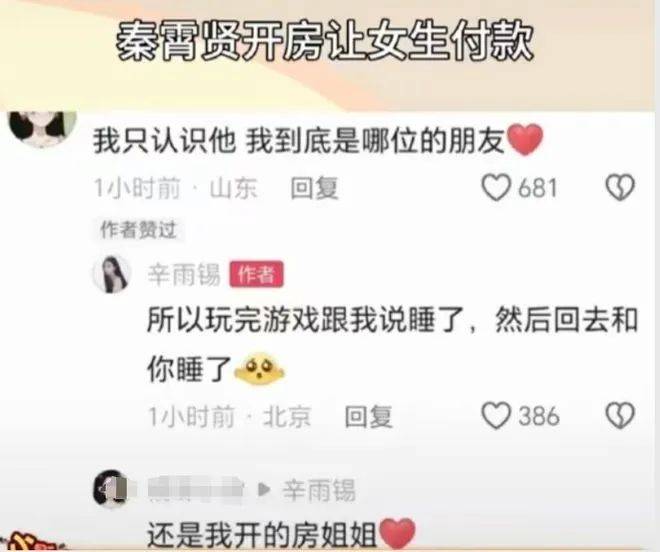
Task: Click the reply-to arrow before 辛雨锡
Action: click(x=263, y=490)
